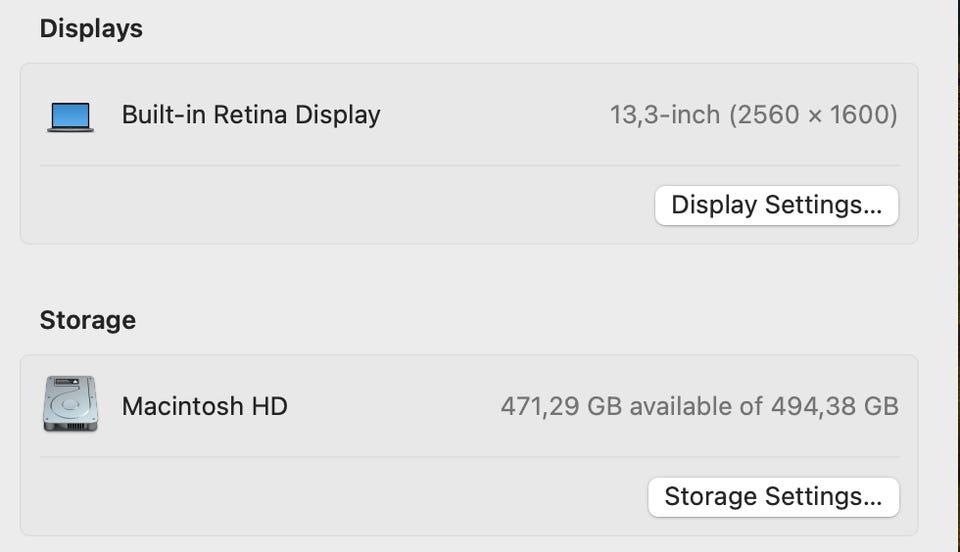Click the 2560 × 1600 resolution value
Screen dimensions: 960x552
(813, 115)
